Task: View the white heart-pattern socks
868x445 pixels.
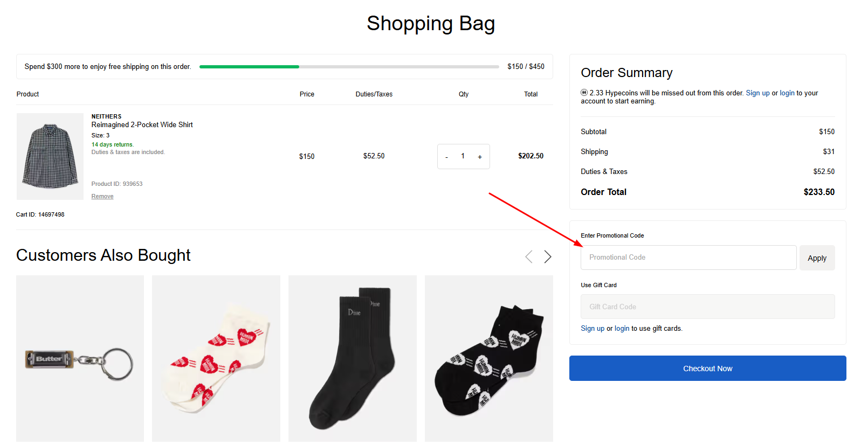Action: [216, 358]
